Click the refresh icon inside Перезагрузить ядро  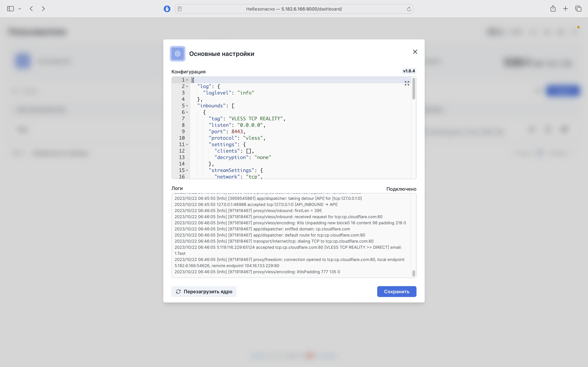178,292
